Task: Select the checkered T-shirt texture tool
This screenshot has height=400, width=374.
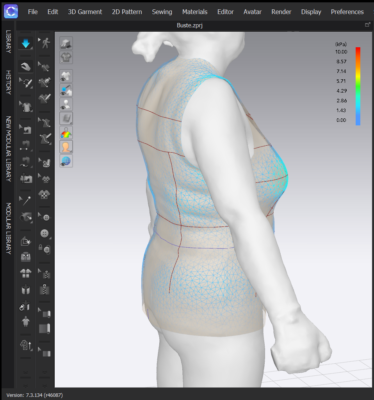Action: 45,194
